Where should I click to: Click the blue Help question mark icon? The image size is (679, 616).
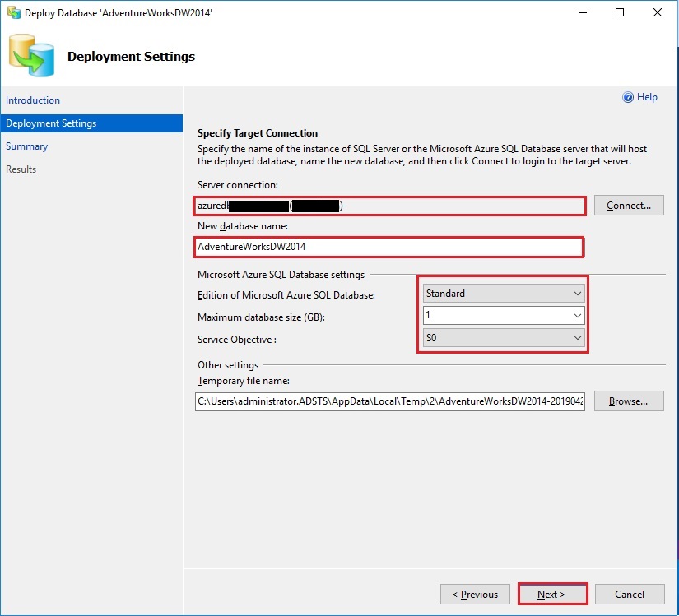[627, 97]
